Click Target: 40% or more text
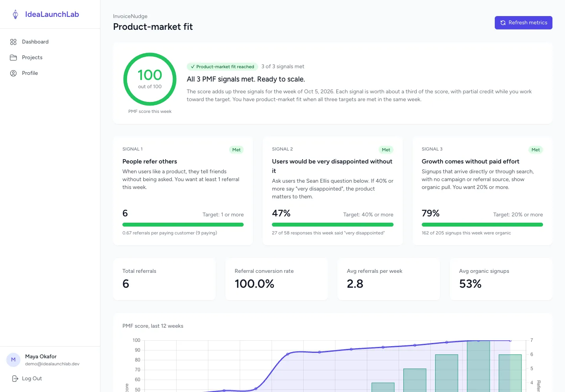This screenshot has width=565, height=392. [368, 215]
